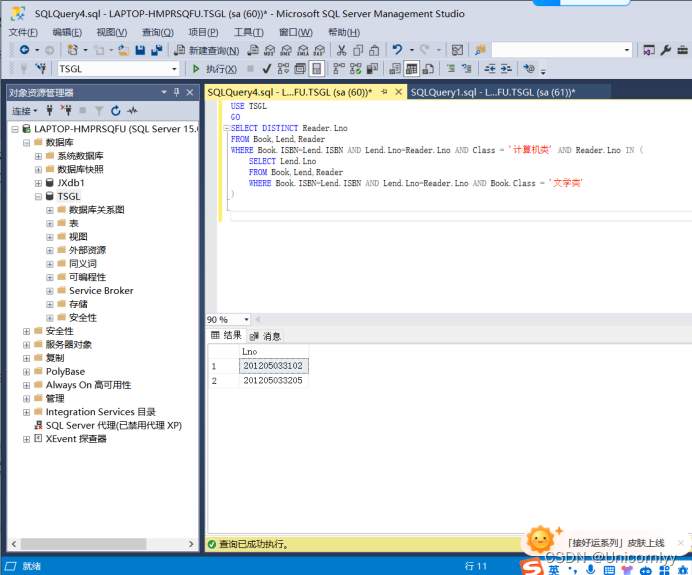Viewport: 692px width, 575px height.
Task: Click the increase indent icon
Action: point(506,69)
